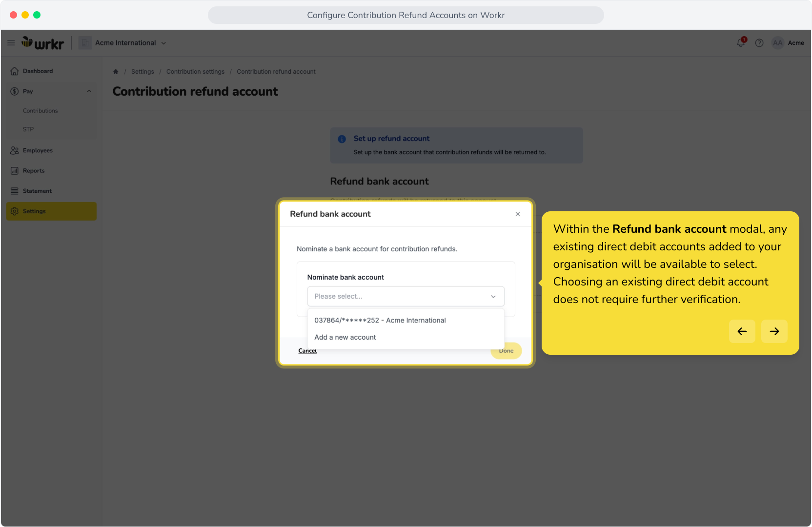
Task: Click the page title bar text
Action: (x=406, y=15)
